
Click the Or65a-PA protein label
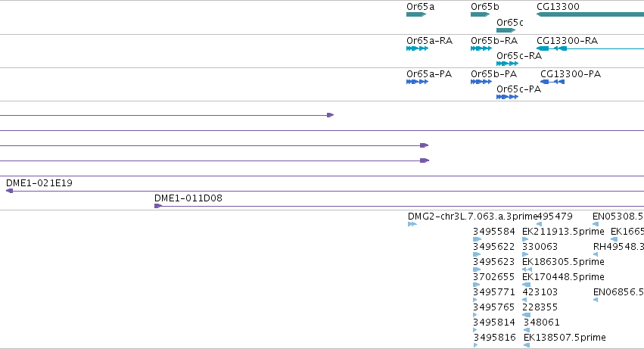point(429,74)
